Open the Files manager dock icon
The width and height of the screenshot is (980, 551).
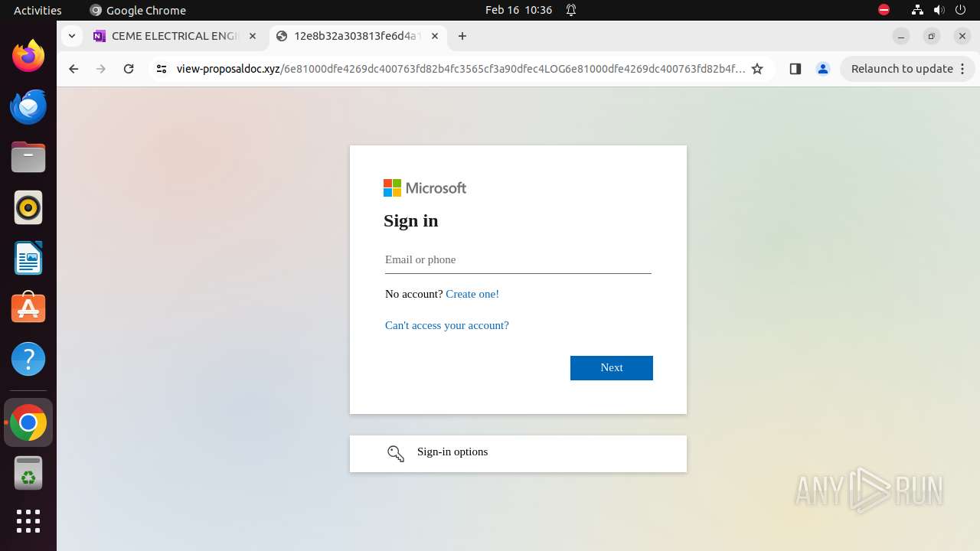coord(28,157)
